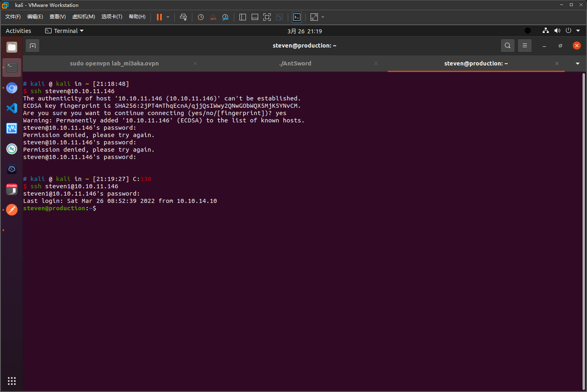Open the system monitor app in dock
Screen dimensions: 587x392
coord(12,128)
